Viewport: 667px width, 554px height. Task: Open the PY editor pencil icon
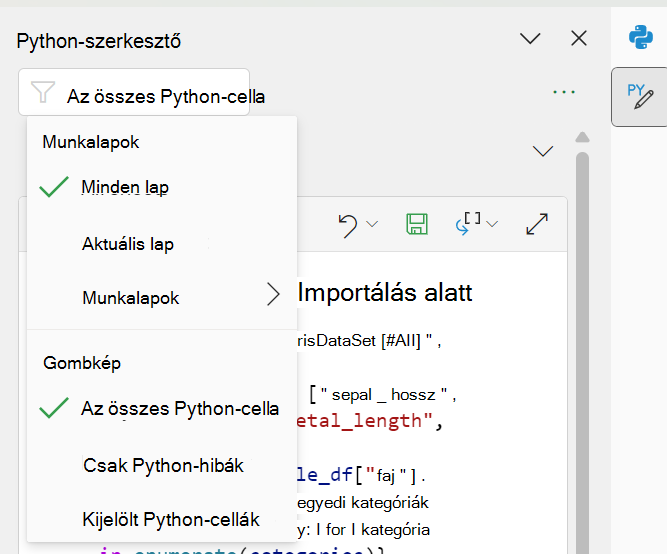tap(640, 97)
